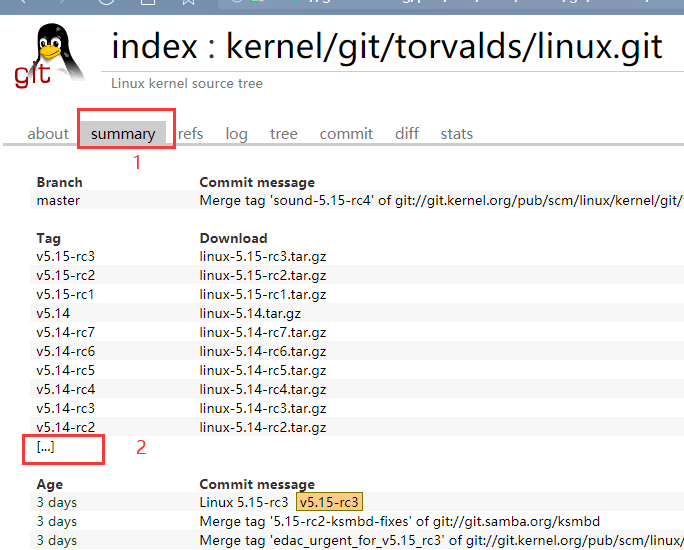Open the diff tab

coord(407,134)
